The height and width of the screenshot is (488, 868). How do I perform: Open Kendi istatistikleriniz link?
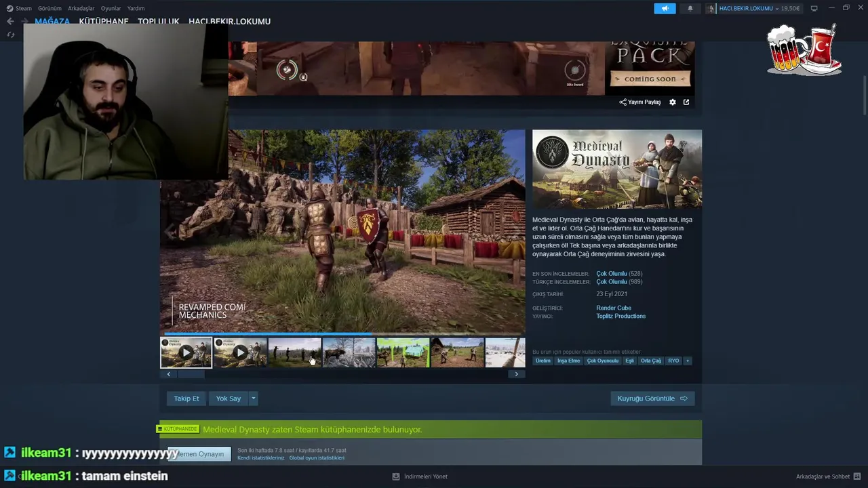click(261, 458)
